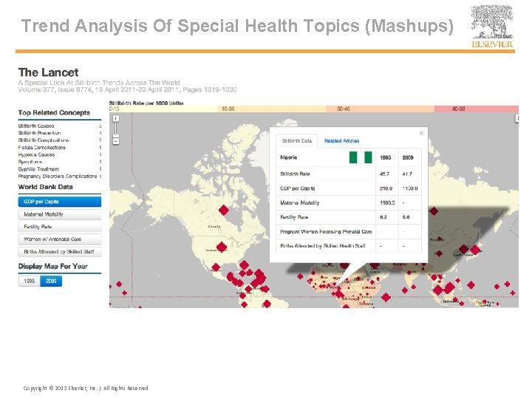The height and width of the screenshot is (399, 532).
Task: Switch to the Related Articles tab
Action: [x=341, y=140]
